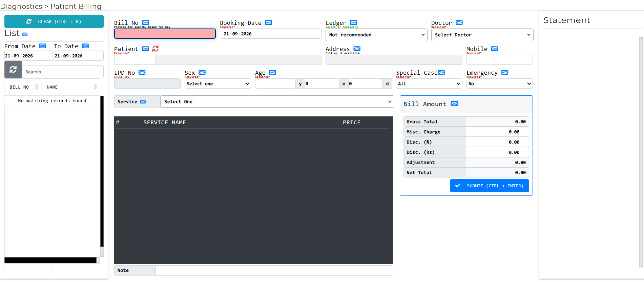Click the Clear (Ctrl + R) button
This screenshot has height=282, width=644.
54,21
